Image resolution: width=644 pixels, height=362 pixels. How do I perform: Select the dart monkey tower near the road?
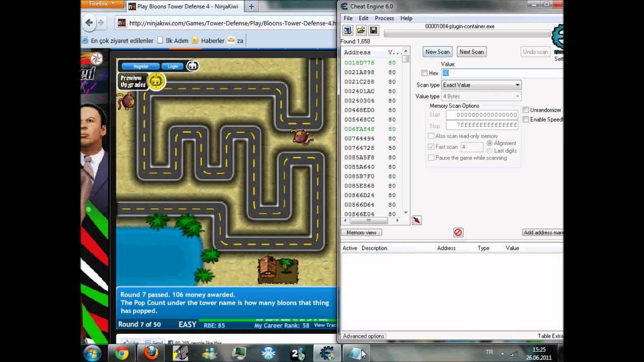pos(302,136)
